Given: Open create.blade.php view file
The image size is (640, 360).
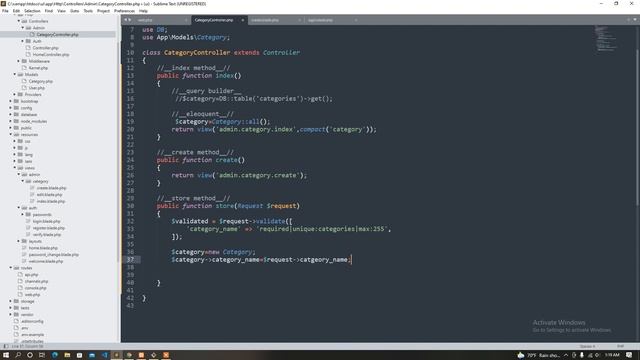Looking at the screenshot, I should point(51,188).
